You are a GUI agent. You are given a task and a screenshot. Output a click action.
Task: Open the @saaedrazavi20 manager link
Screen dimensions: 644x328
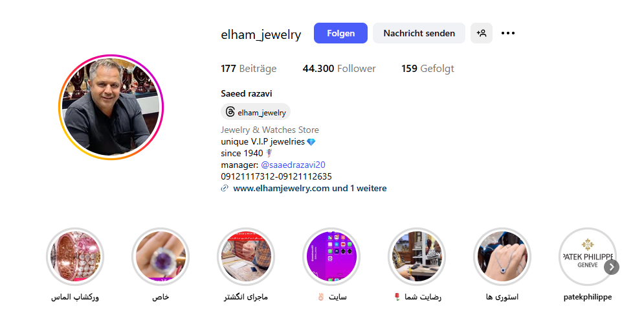coord(293,165)
